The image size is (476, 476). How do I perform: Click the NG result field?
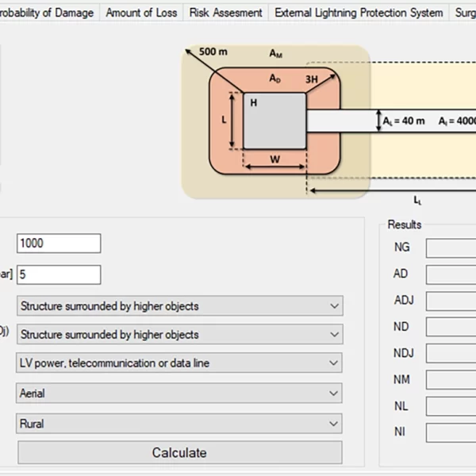tap(451, 248)
